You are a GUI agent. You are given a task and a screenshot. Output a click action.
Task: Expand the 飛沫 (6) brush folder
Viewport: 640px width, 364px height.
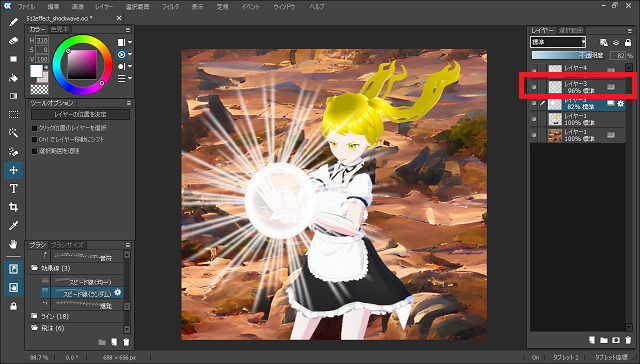point(34,328)
